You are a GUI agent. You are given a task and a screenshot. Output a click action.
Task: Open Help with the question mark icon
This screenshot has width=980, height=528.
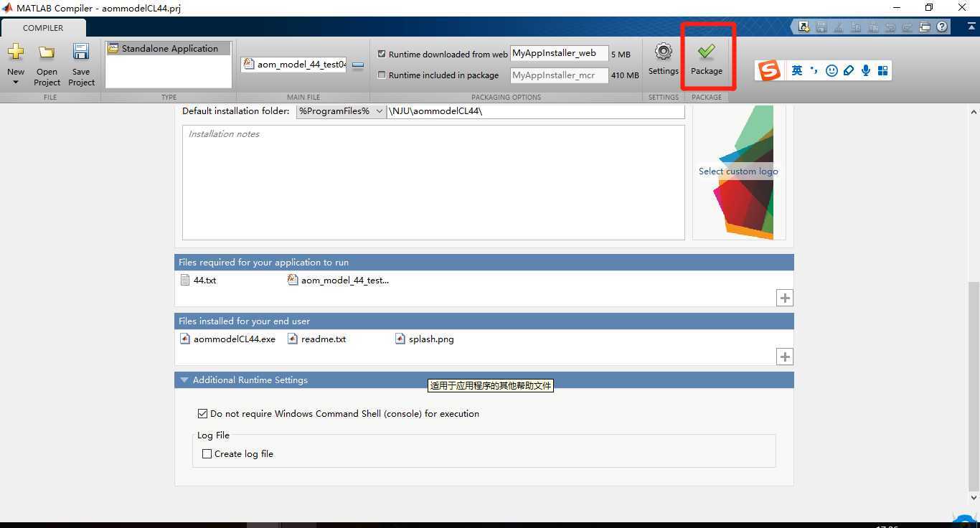[942, 27]
